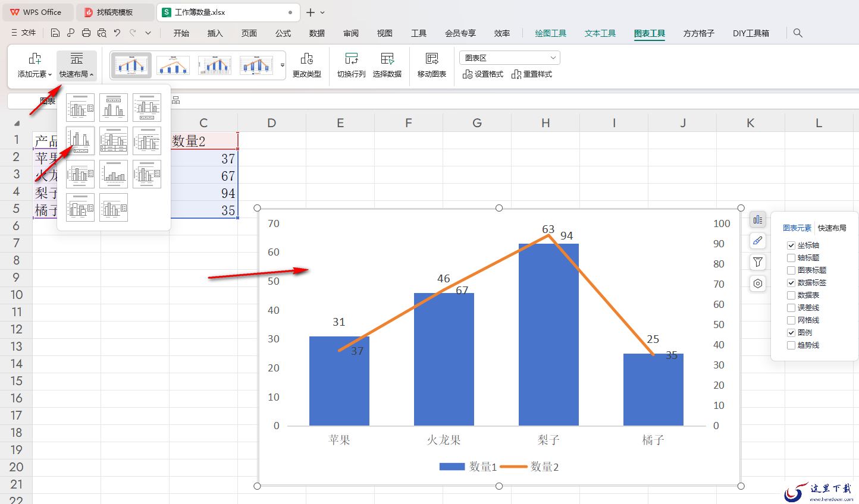Choose Layout 1 thumbnail in quick layout gallery
The image size is (859, 504).
coord(80,108)
